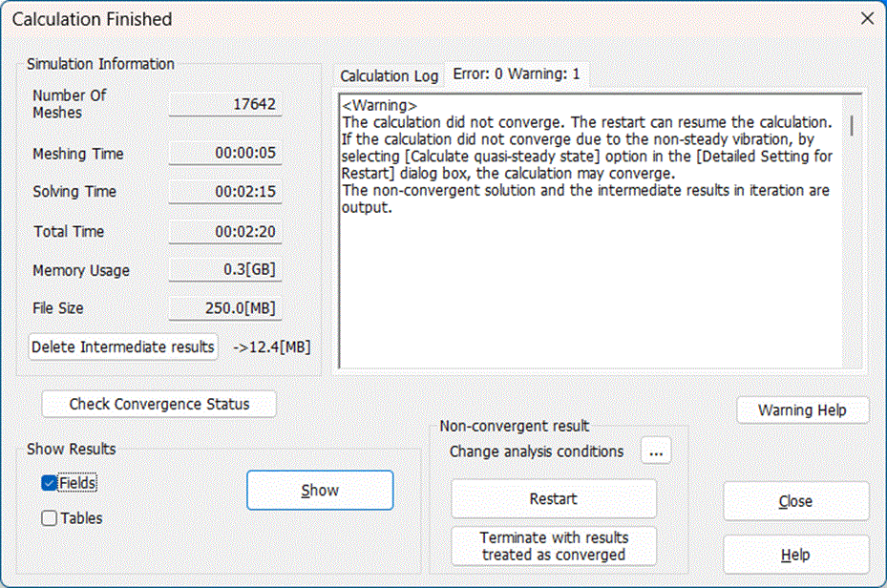Open the Error: 0 Warning: 1 tab
The width and height of the screenshot is (887, 588).
click(x=516, y=74)
